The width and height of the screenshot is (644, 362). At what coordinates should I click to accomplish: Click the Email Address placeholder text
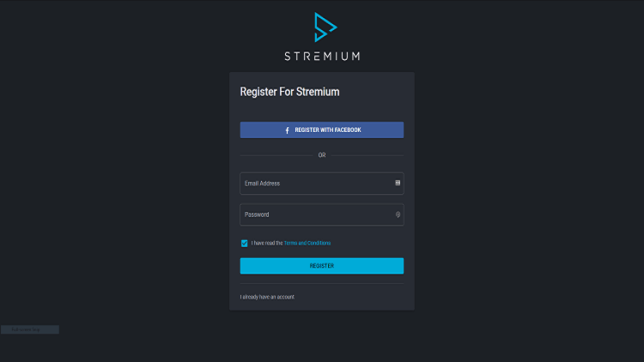[262, 184]
